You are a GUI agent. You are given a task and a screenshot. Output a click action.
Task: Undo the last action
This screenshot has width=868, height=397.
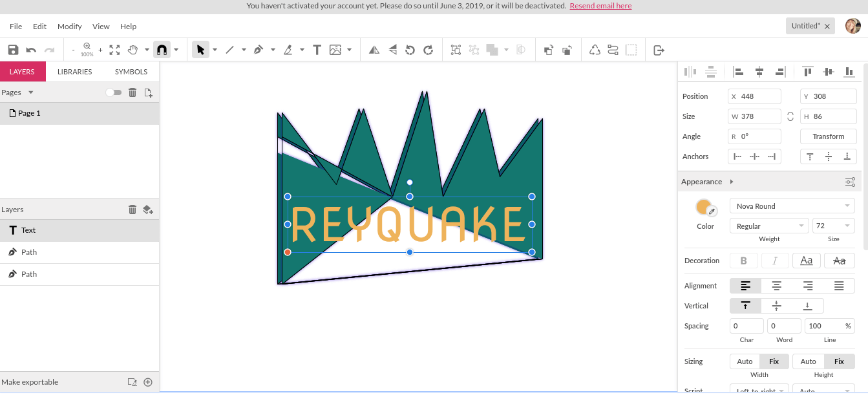pos(31,50)
